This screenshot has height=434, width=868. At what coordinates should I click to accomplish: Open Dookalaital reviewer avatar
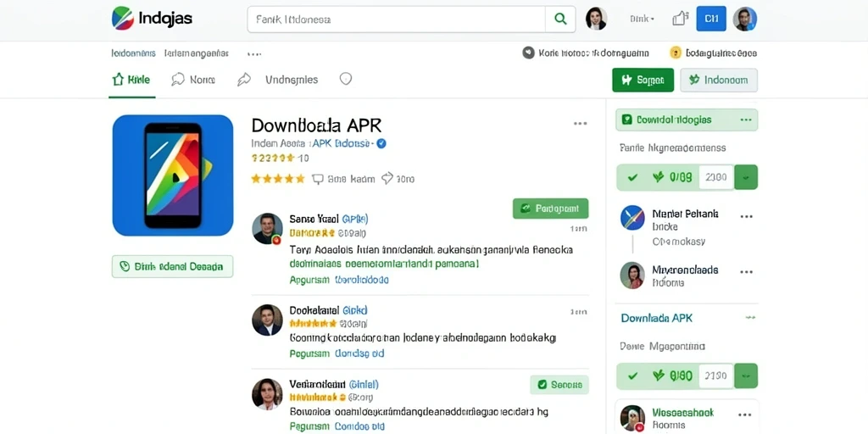click(267, 320)
